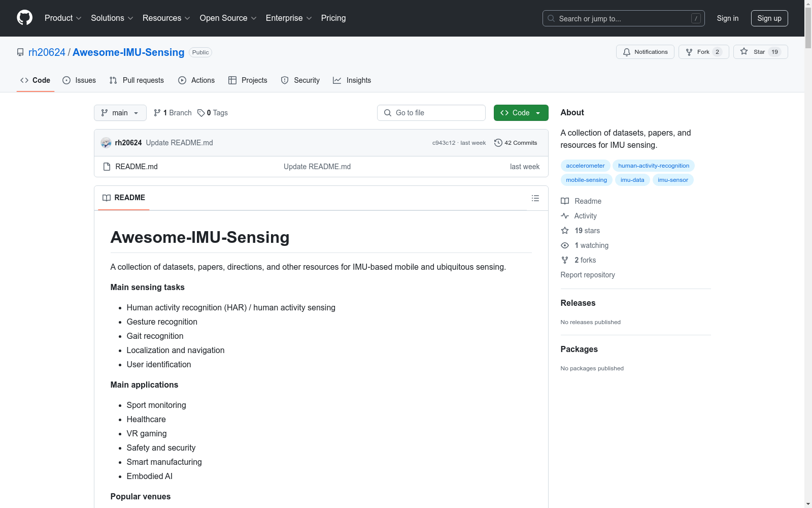Switch to the Projects tab
This screenshot has height=508, width=812.
click(x=248, y=80)
